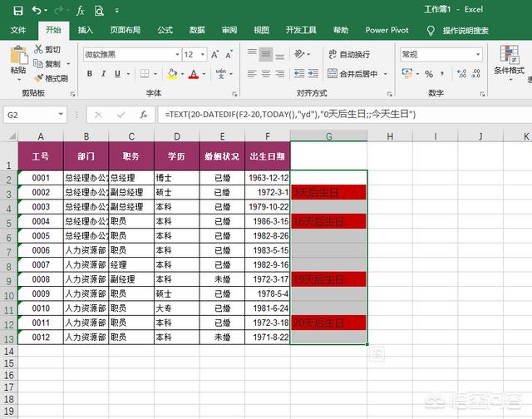Image resolution: width=532 pixels, height=419 pixels.
Task: Click inside the formula bar text
Action: tap(290, 115)
